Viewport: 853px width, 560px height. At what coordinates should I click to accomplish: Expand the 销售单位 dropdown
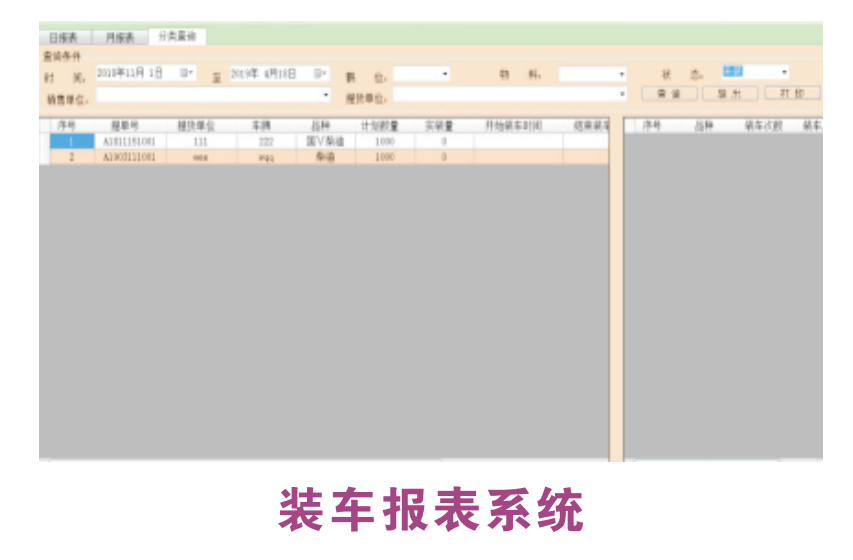[325, 95]
